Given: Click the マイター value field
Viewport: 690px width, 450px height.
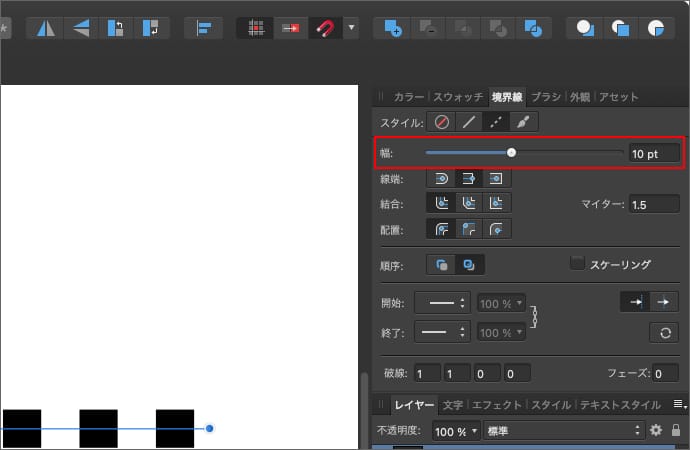Looking at the screenshot, I should [653, 204].
